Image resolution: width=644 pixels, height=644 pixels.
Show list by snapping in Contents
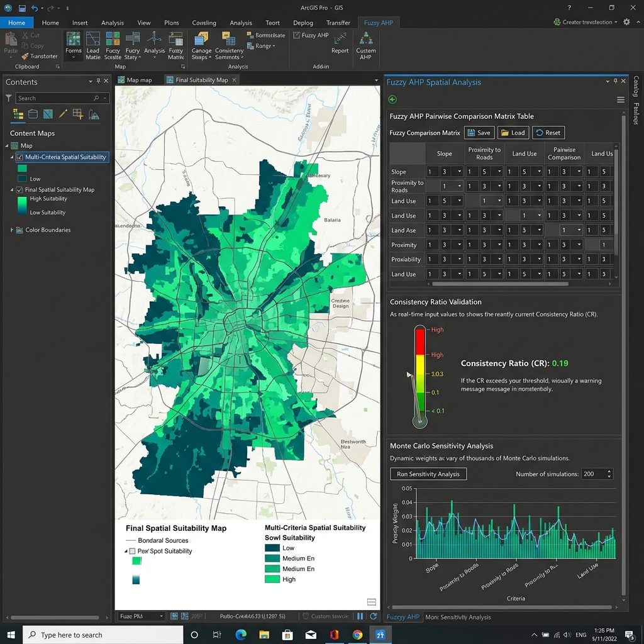click(77, 114)
